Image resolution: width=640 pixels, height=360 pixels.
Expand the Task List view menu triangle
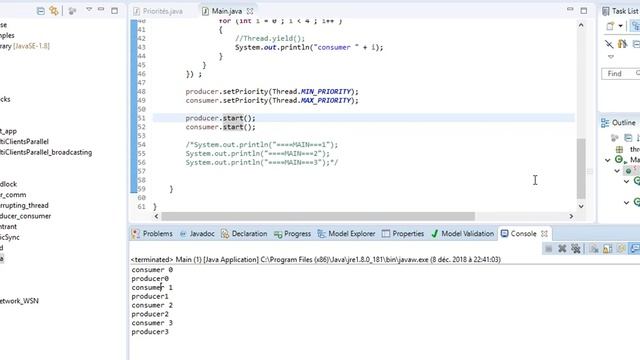click(x=611, y=57)
